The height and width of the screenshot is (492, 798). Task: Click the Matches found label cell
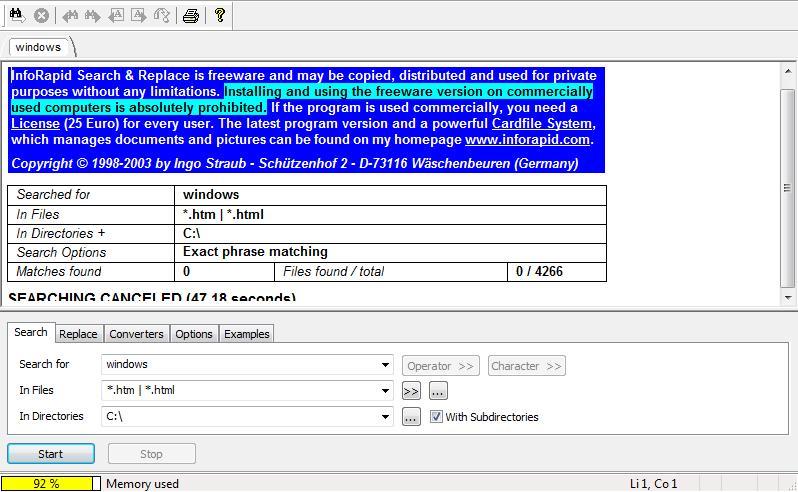point(91,272)
